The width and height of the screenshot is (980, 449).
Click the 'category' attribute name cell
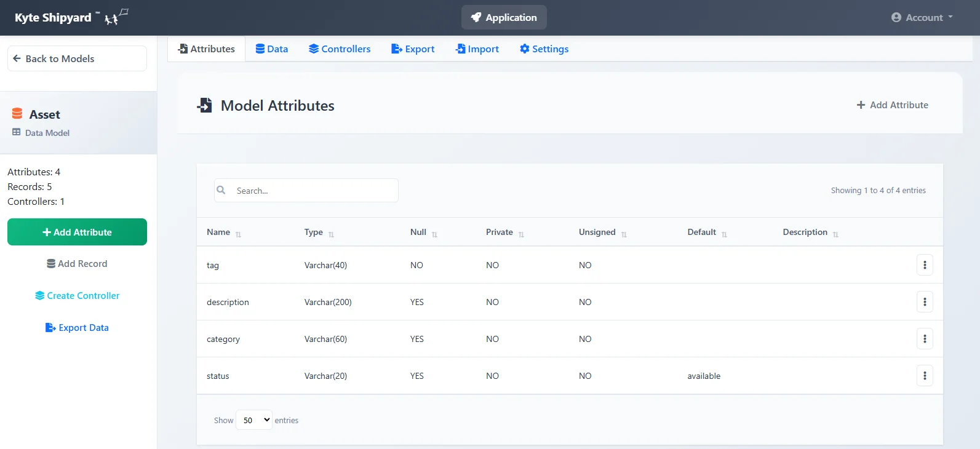(223, 339)
